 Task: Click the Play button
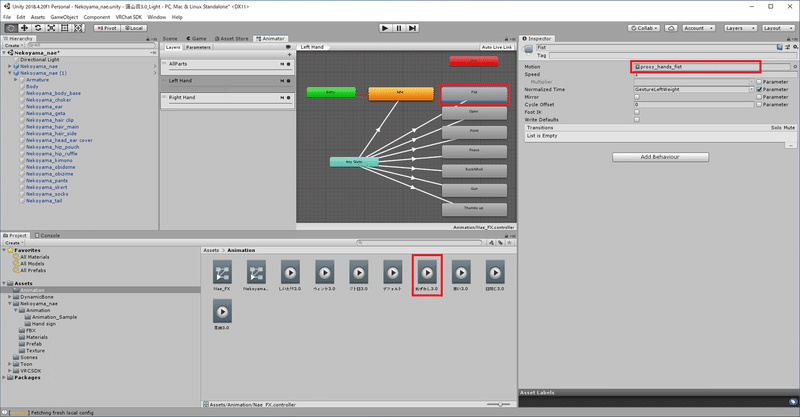pos(385,28)
